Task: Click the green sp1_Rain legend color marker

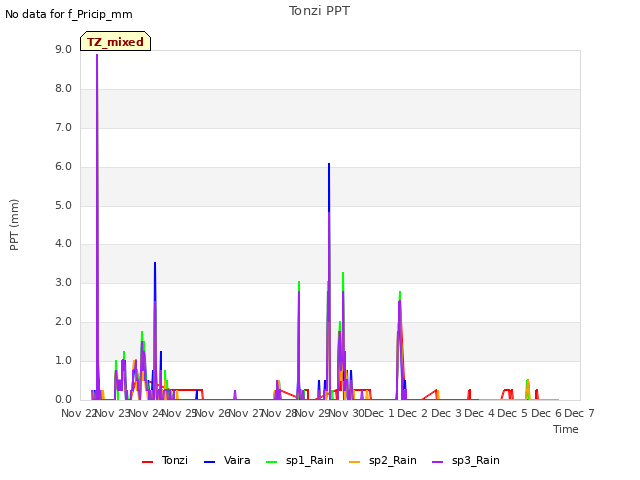Action: [271, 462]
